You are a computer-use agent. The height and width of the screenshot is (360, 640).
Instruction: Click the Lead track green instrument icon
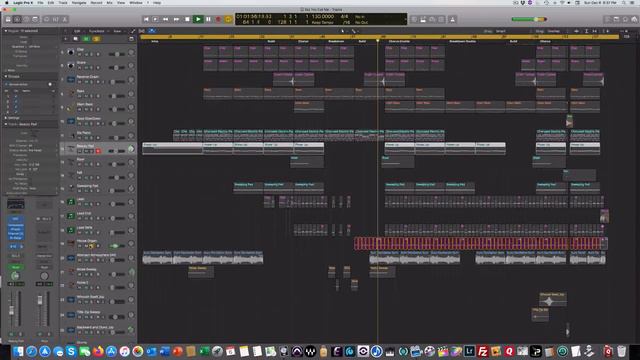pyautogui.click(x=71, y=202)
